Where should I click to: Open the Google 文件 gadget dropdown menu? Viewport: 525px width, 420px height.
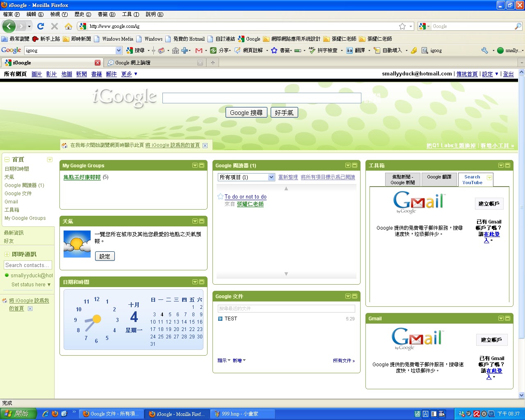point(348,296)
